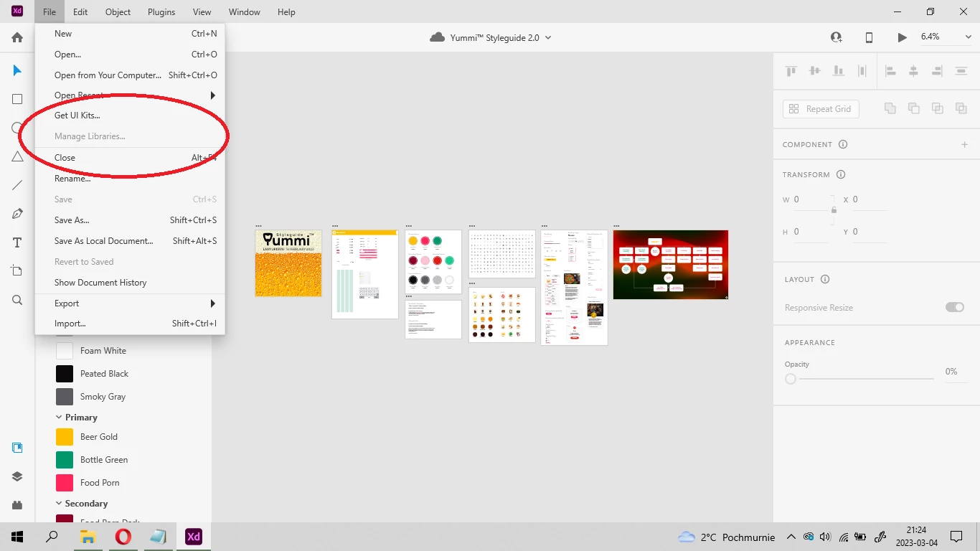Collapse the Secondary colors group
The width and height of the screenshot is (980, 551).
click(x=59, y=503)
